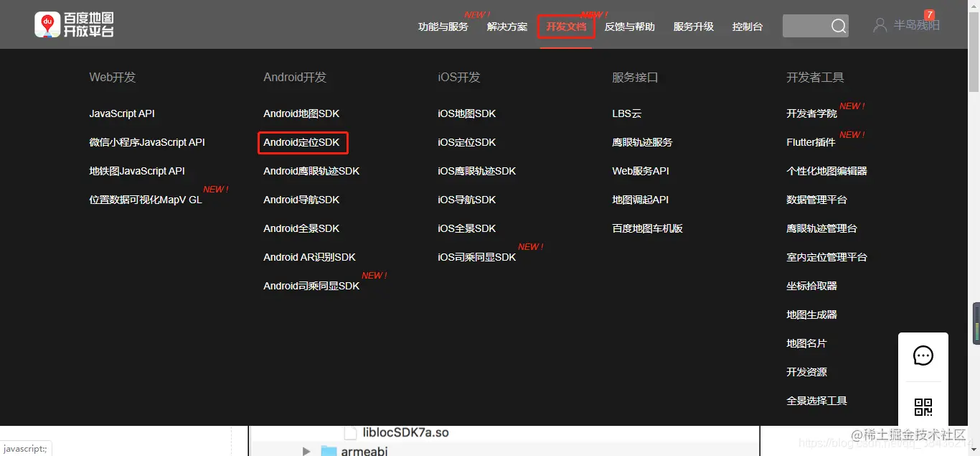Open the user avatar icon
This screenshot has width=980, height=456.
(880, 25)
